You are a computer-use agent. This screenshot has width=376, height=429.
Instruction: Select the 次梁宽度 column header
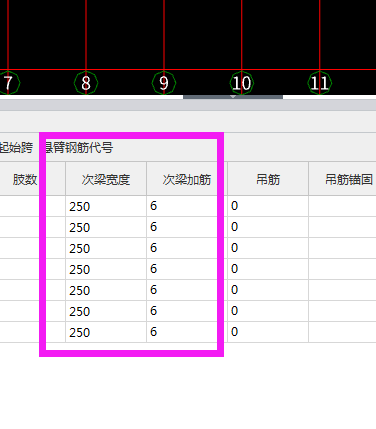(106, 179)
